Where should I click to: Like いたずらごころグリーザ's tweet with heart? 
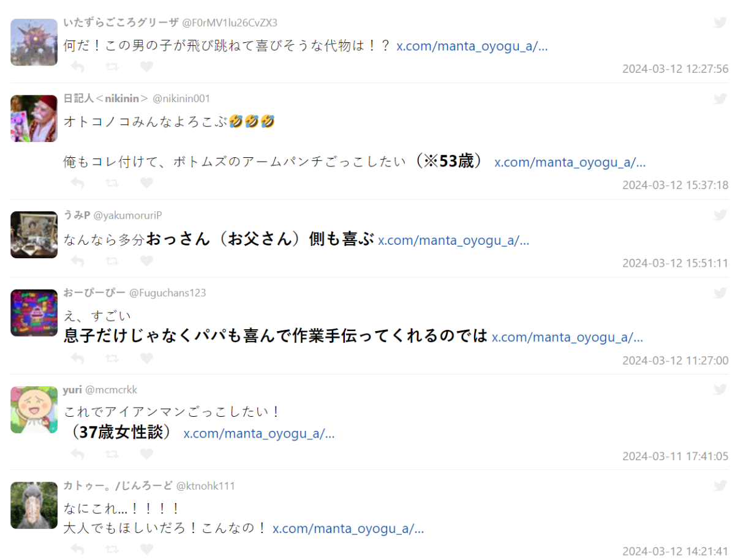tap(146, 67)
